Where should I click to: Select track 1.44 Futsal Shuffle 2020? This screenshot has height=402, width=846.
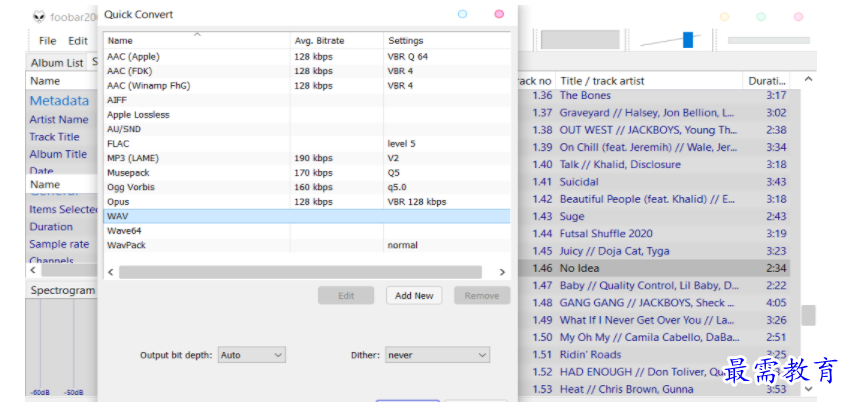point(653,234)
